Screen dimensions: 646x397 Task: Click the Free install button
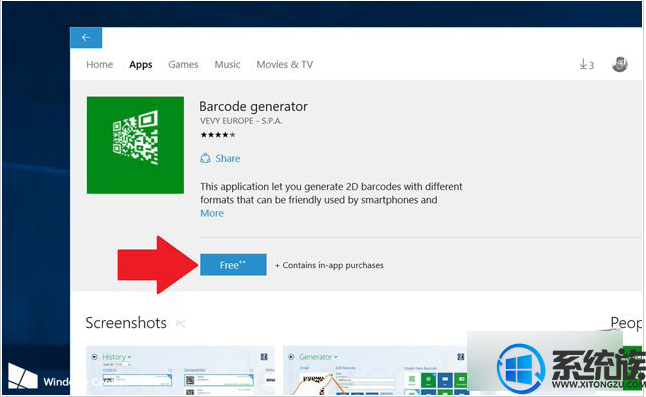point(233,265)
